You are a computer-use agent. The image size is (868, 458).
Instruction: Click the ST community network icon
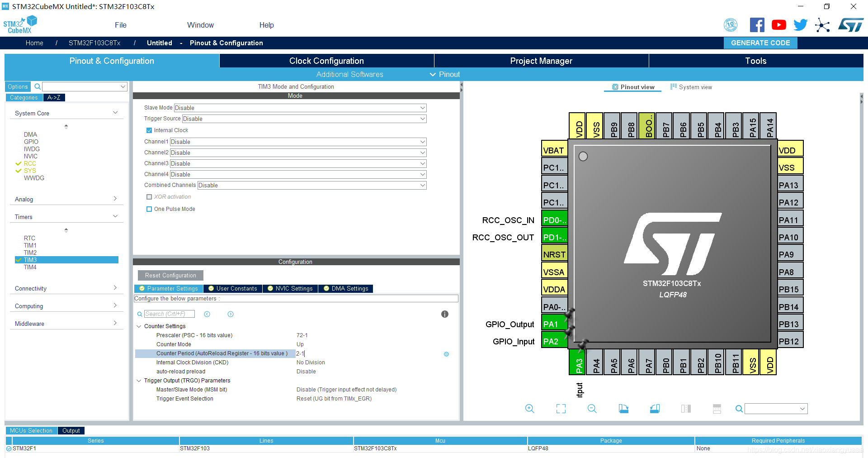(x=822, y=25)
